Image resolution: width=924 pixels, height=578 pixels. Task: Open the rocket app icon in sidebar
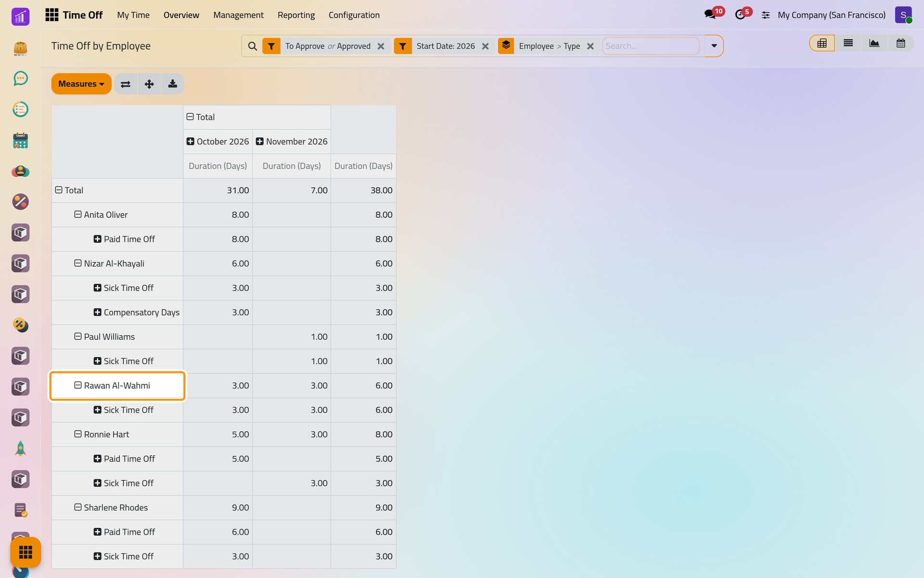pyautogui.click(x=20, y=448)
